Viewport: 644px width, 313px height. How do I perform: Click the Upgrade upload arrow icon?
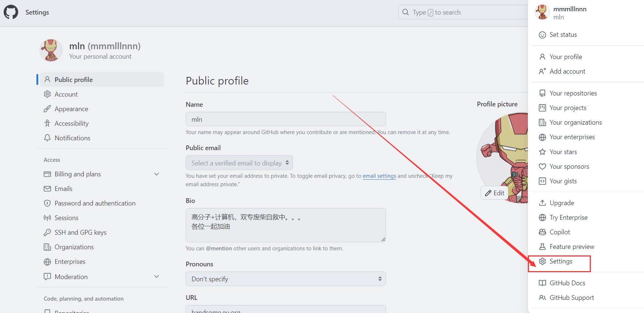pos(542,203)
